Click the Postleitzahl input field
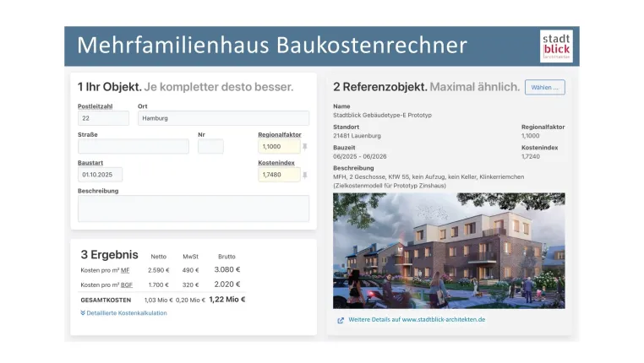Image resolution: width=644 pixels, height=363 pixels. 103,118
